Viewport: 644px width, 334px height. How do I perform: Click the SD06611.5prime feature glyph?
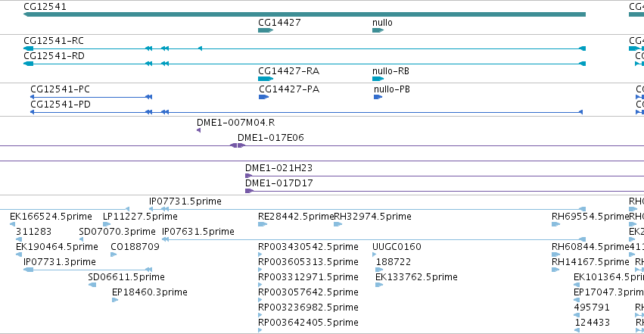(x=92, y=285)
